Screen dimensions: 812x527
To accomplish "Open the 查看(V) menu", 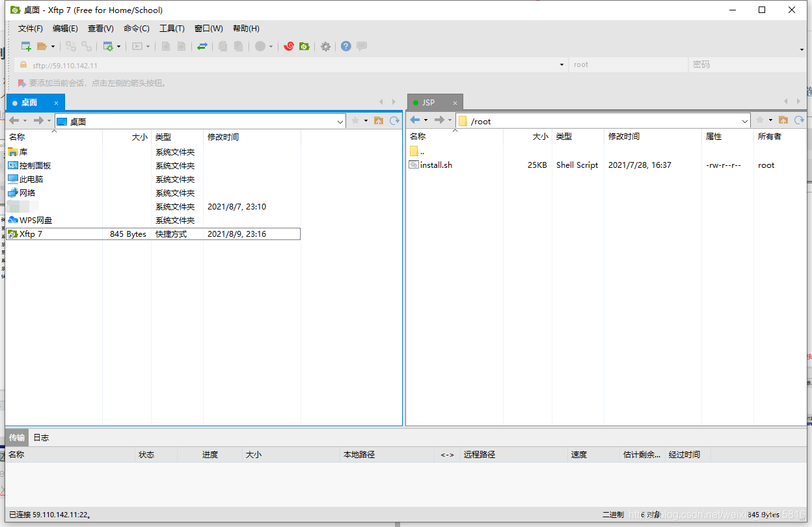I will 101,29.
